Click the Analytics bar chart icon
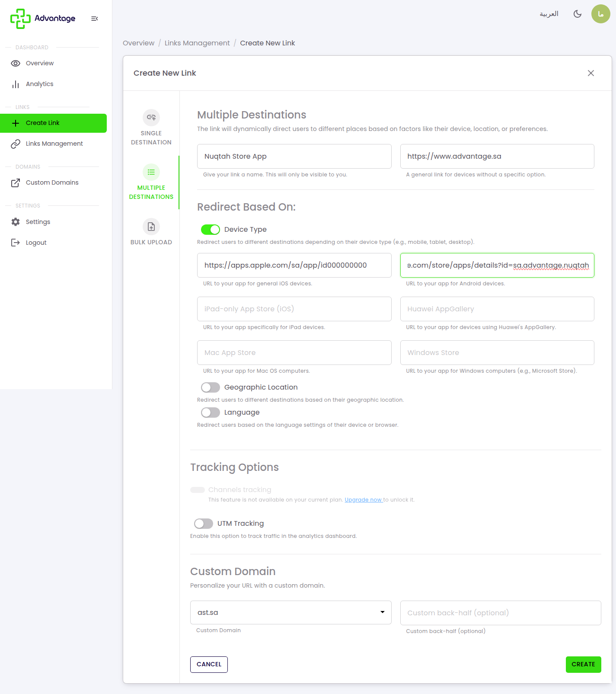 (16, 84)
